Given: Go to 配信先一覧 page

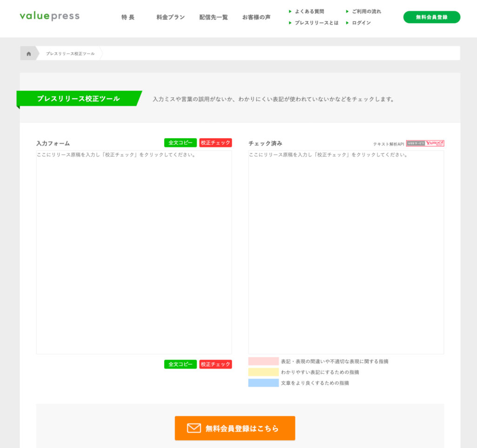Looking at the screenshot, I should pos(213,17).
